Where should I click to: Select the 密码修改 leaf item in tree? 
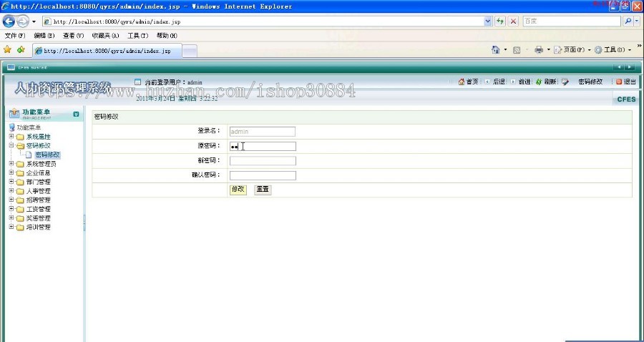tap(48, 155)
